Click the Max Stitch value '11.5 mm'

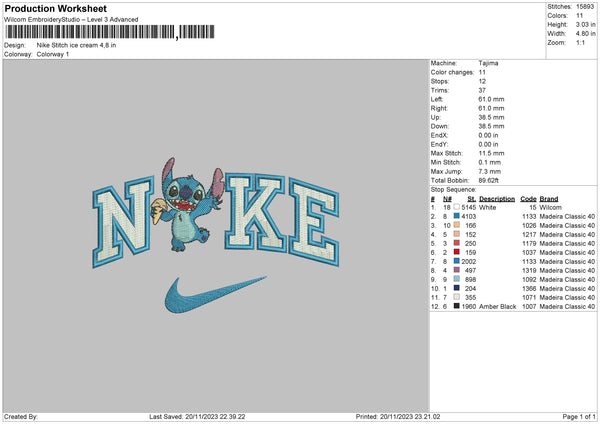coord(491,153)
